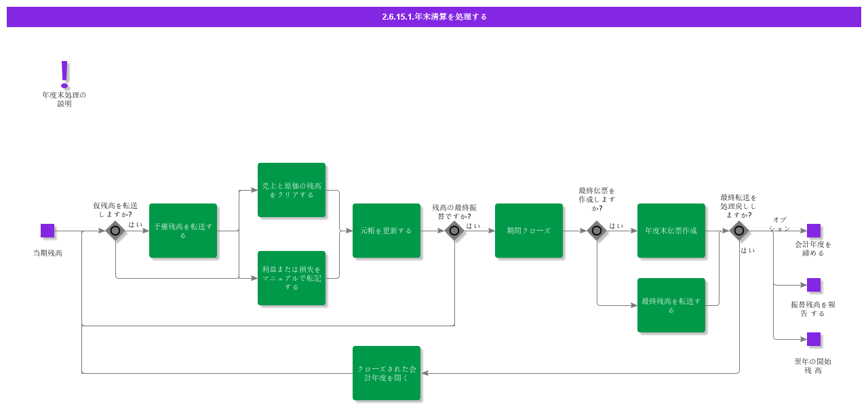Image resolution: width=868 pixels, height=407 pixels.
Task: Click the オプション label on the connector
Action: 779,224
